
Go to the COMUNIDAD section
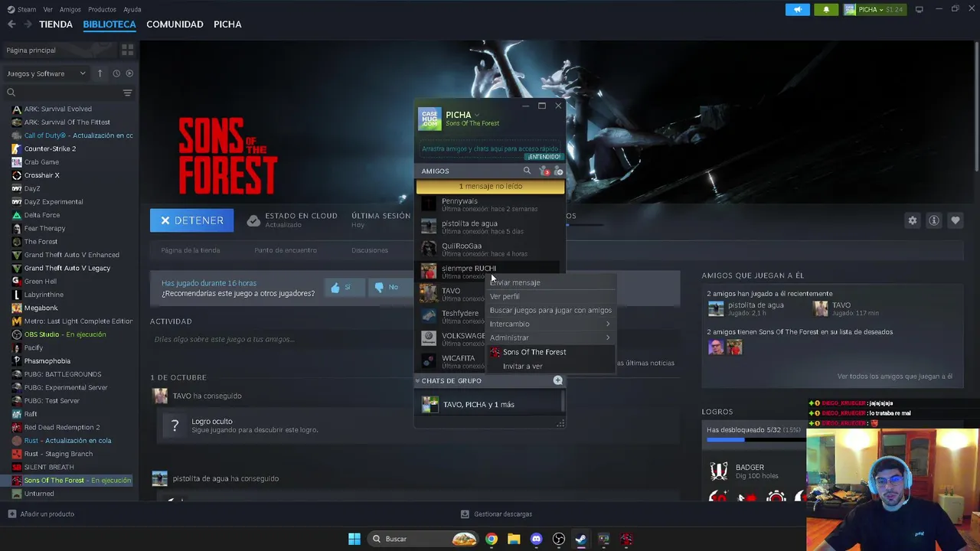click(175, 24)
